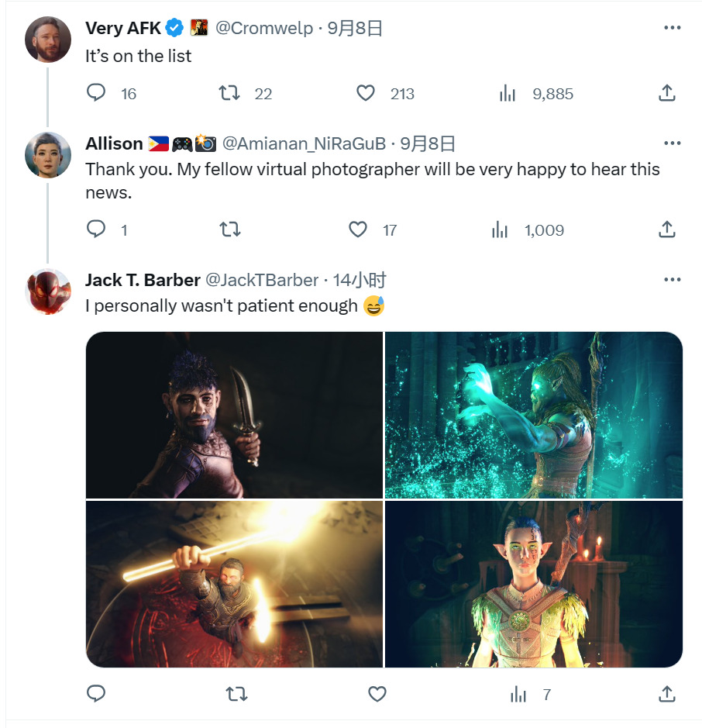This screenshot has width=702, height=728.
Task: Reply to Very AFK's tweet
Action: click(96, 93)
